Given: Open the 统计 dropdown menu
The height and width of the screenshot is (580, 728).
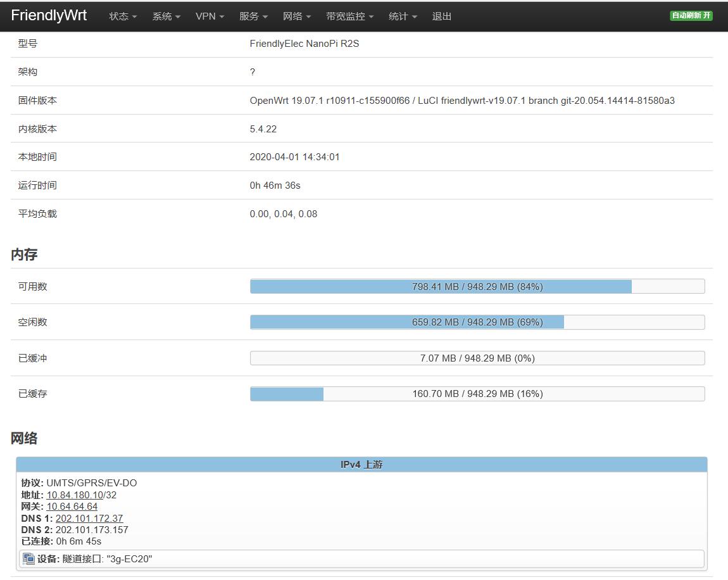Looking at the screenshot, I should point(402,16).
